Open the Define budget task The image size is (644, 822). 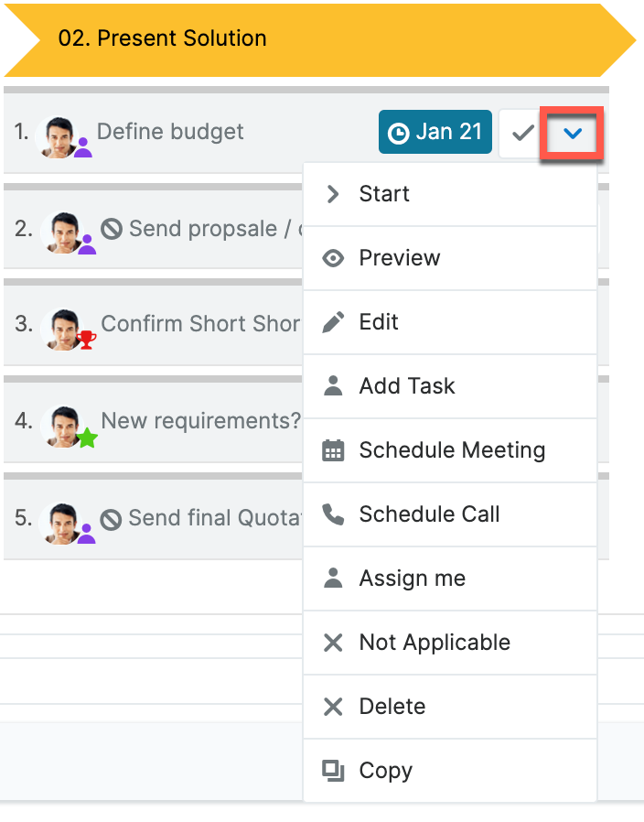click(x=170, y=132)
